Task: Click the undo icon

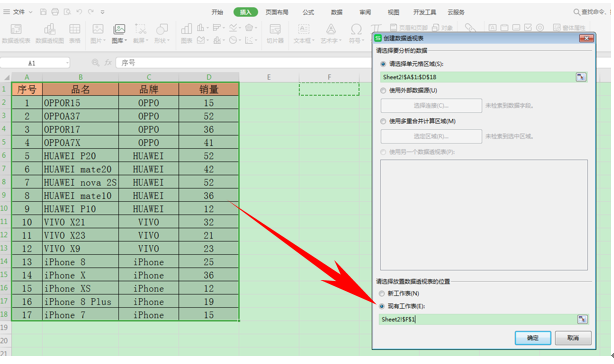Action: click(x=79, y=12)
